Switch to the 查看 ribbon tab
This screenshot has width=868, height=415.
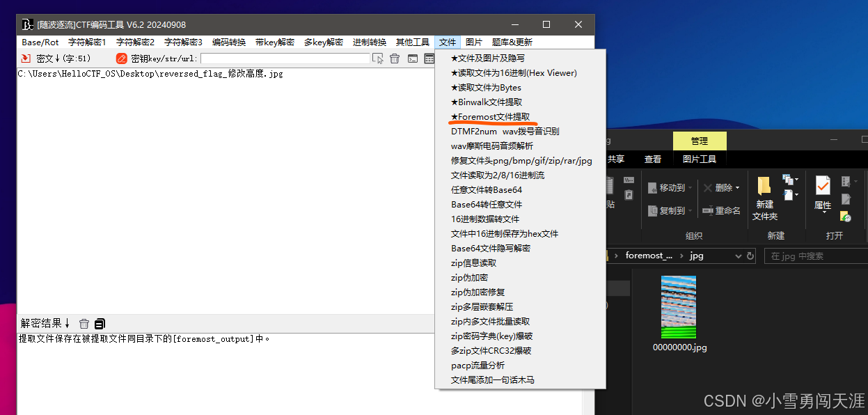pos(652,158)
